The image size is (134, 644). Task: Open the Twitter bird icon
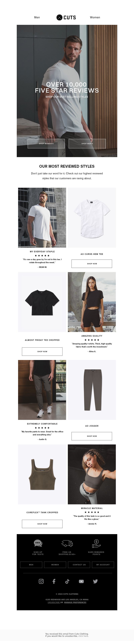click(x=95, y=581)
